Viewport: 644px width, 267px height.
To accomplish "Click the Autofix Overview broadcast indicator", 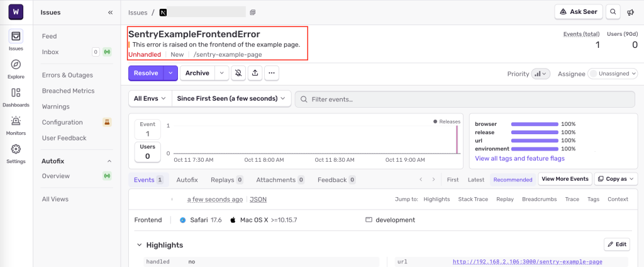I will tap(107, 176).
